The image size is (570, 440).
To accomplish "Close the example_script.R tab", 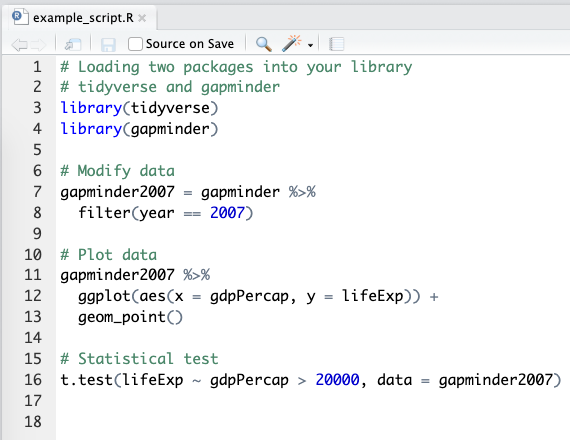I will tap(142, 18).
